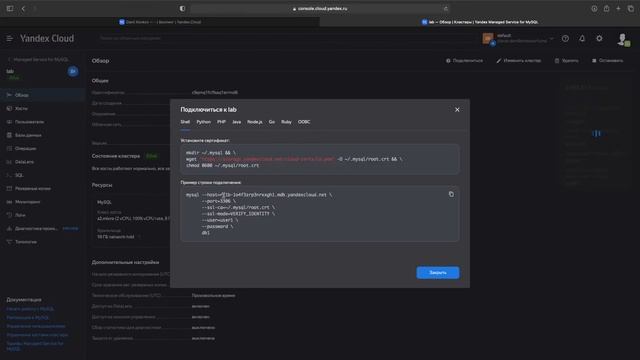Open the Хосты sidebar section
Viewport: 640px width, 360px height.
click(x=42, y=109)
